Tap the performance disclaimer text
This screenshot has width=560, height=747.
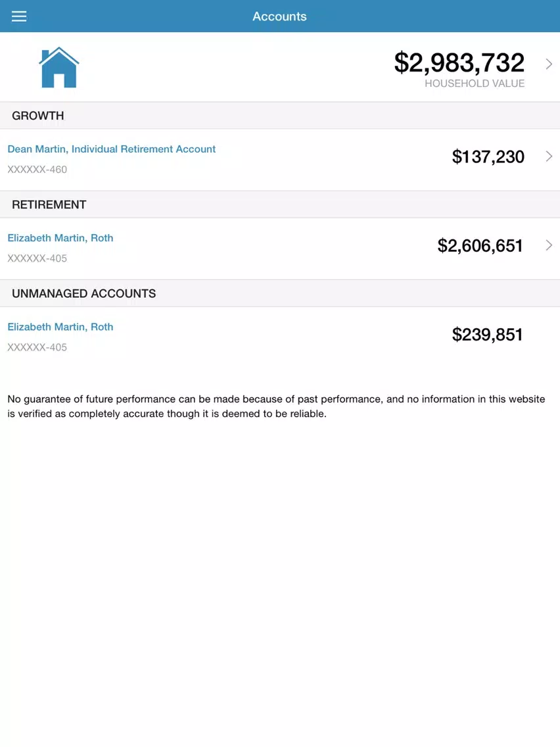pyautogui.click(x=276, y=406)
